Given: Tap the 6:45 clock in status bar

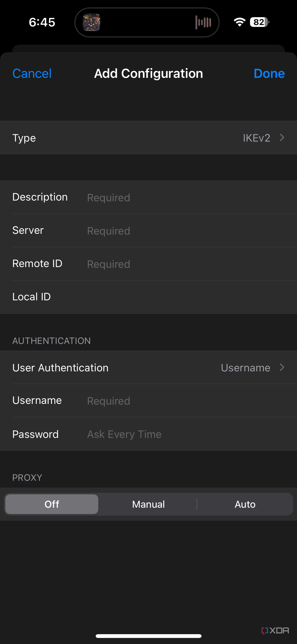Looking at the screenshot, I should tap(42, 22).
